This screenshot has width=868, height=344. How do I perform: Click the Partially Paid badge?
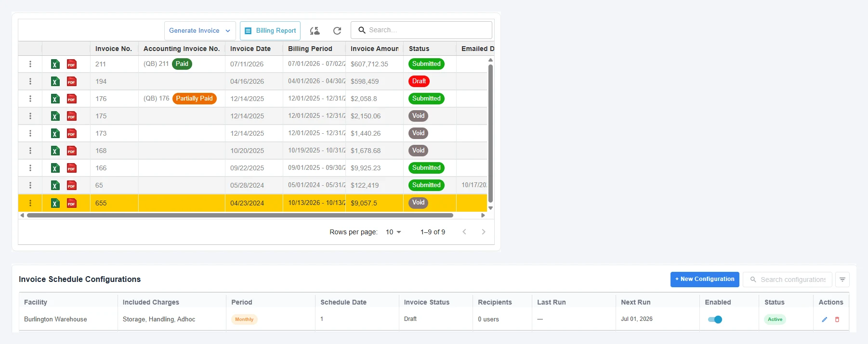point(194,99)
